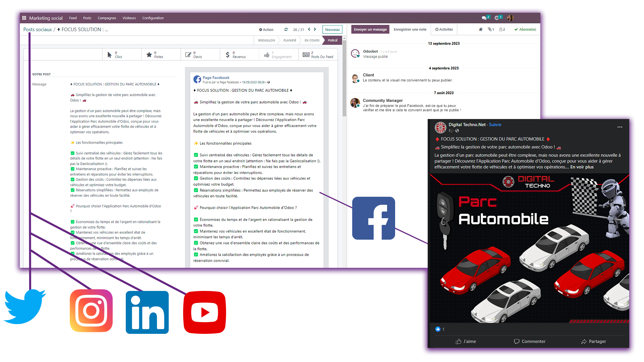This screenshot has height=362, width=644.
Task: Click the Marketing social app title
Action: (x=46, y=18)
